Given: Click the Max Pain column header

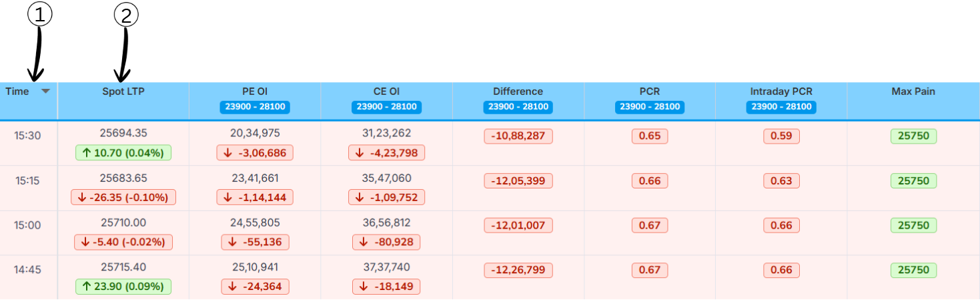Looking at the screenshot, I should pos(913,92).
